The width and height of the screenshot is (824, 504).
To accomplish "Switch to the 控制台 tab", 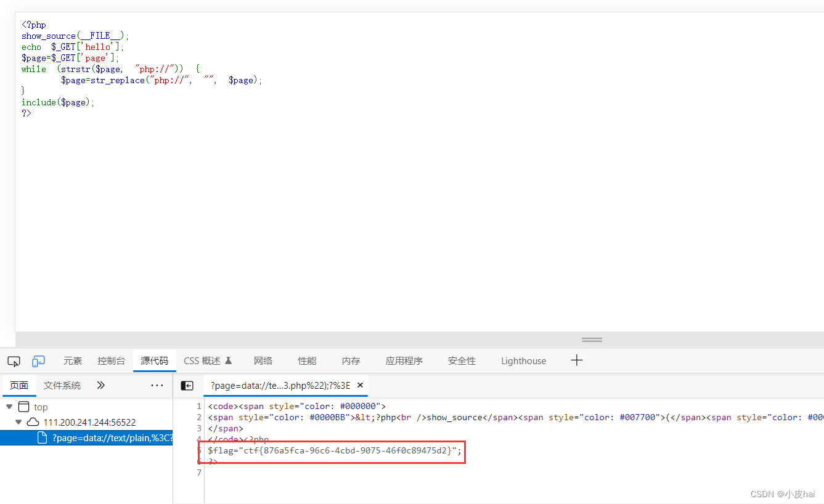I will tap(112, 361).
